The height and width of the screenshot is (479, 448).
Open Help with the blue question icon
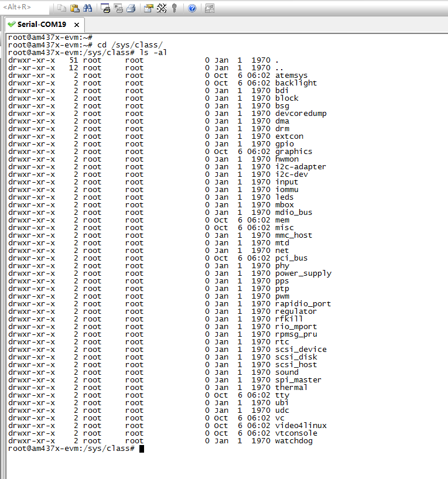[192, 8]
